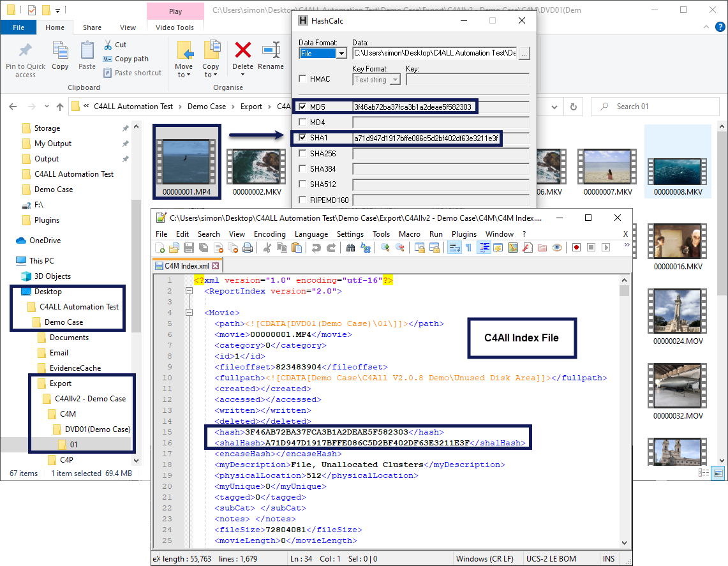This screenshot has height=566, width=728.
Task: Click red X Delete icon in Explorer ribbon
Action: pyautogui.click(x=243, y=50)
